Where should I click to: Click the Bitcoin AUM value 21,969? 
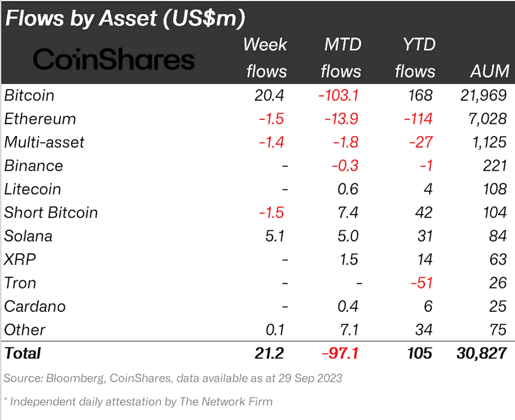click(x=484, y=96)
